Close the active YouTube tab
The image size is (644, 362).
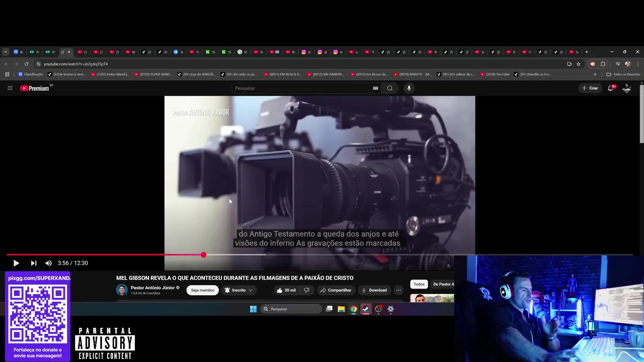[x=69, y=52]
